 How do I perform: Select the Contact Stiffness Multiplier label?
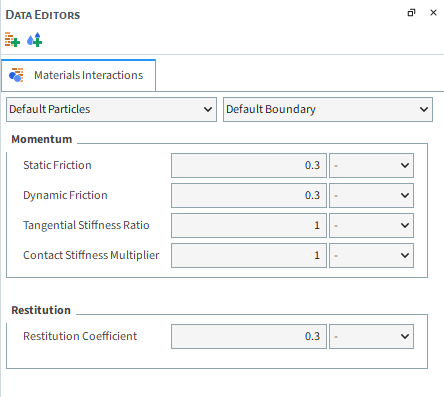(x=91, y=255)
